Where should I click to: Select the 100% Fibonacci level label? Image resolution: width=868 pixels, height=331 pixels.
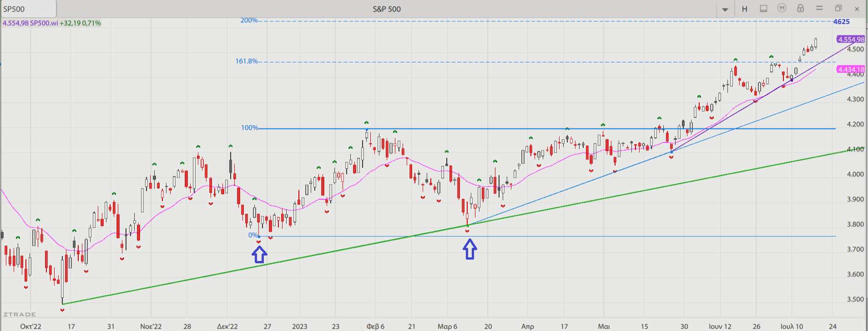click(249, 128)
